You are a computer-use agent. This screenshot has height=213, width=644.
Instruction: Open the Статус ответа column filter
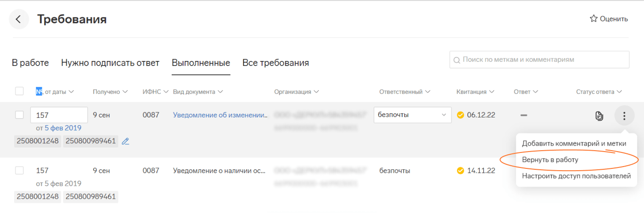pos(599,91)
